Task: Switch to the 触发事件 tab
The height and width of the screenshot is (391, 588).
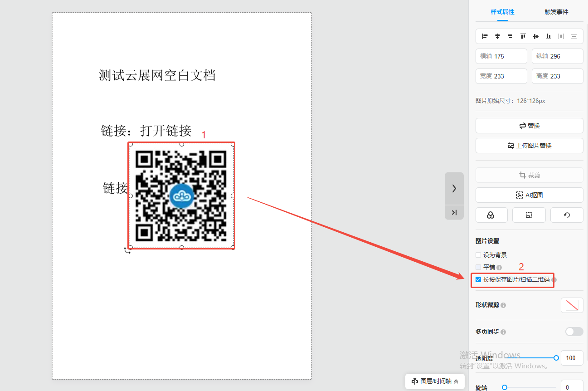Action: [556, 12]
